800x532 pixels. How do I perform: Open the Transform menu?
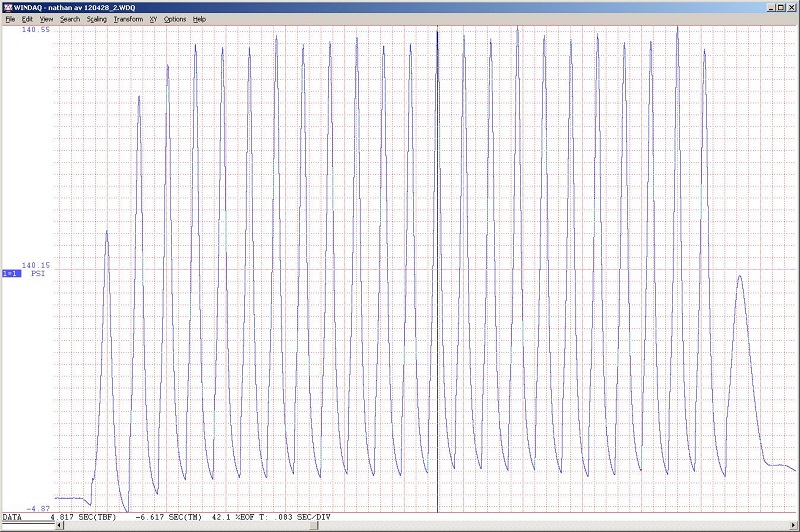128,19
